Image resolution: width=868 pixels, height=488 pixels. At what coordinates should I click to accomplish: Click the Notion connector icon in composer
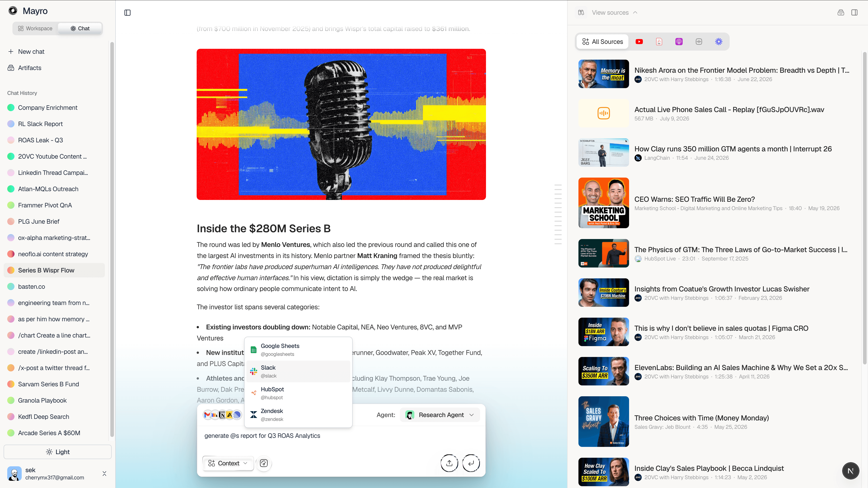pyautogui.click(x=222, y=415)
